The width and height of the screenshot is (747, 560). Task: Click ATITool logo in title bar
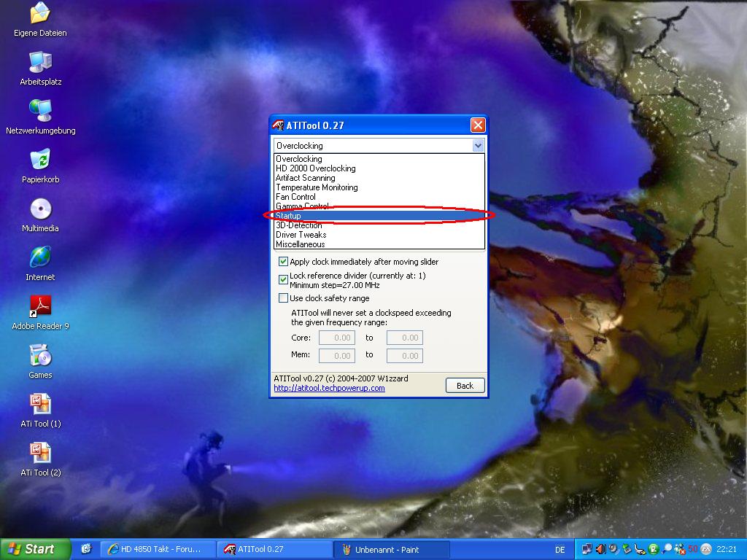click(x=278, y=125)
